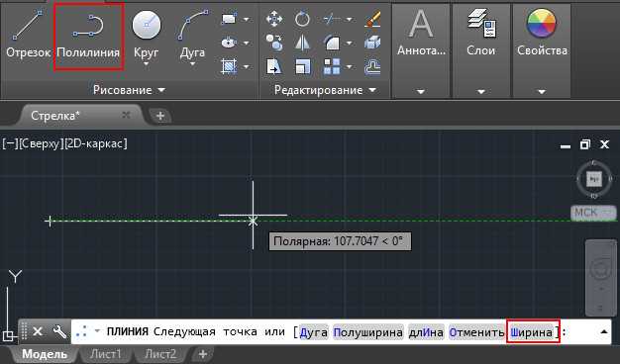The image size is (620, 364).
Task: Click the ViewCube top face
Action: (593, 179)
